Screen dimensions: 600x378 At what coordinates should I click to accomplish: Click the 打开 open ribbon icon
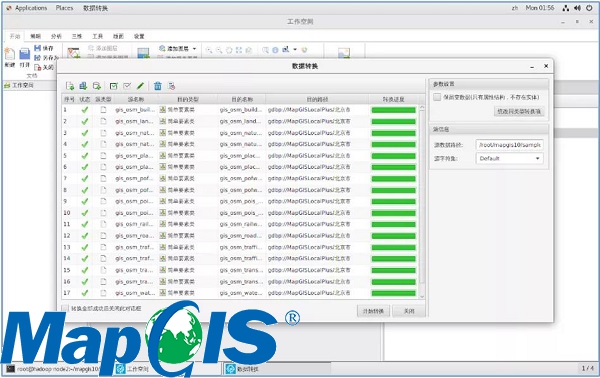(25, 54)
